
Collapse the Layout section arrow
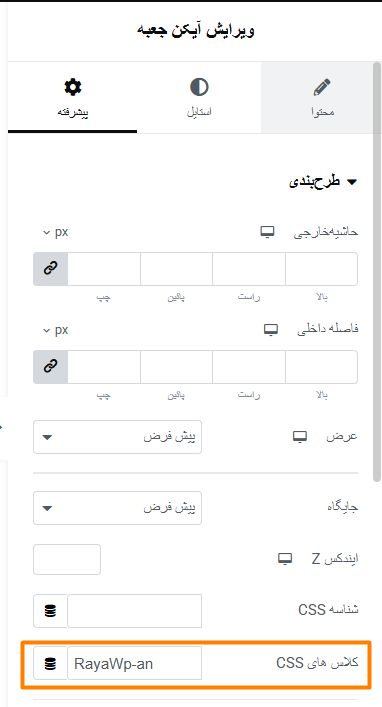coord(352,182)
